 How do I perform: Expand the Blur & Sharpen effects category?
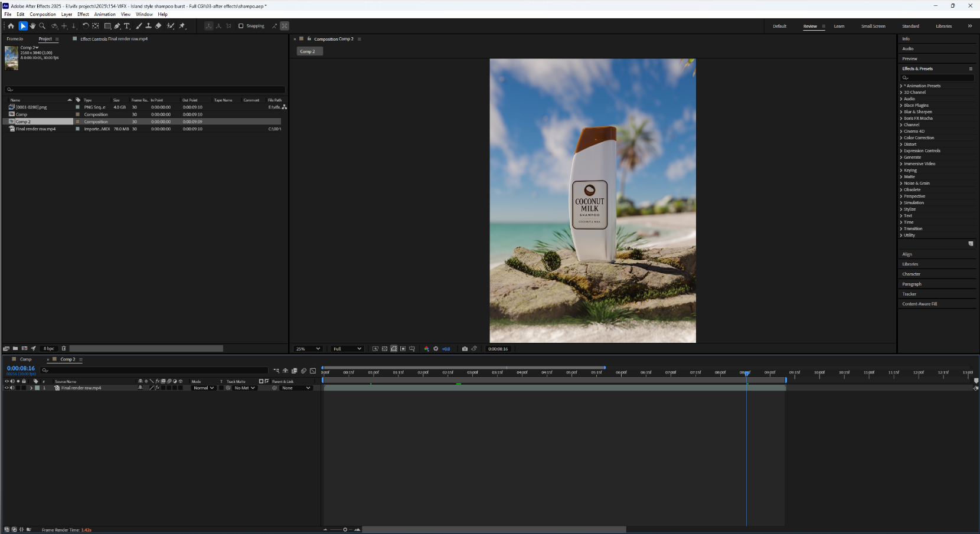[x=901, y=112]
